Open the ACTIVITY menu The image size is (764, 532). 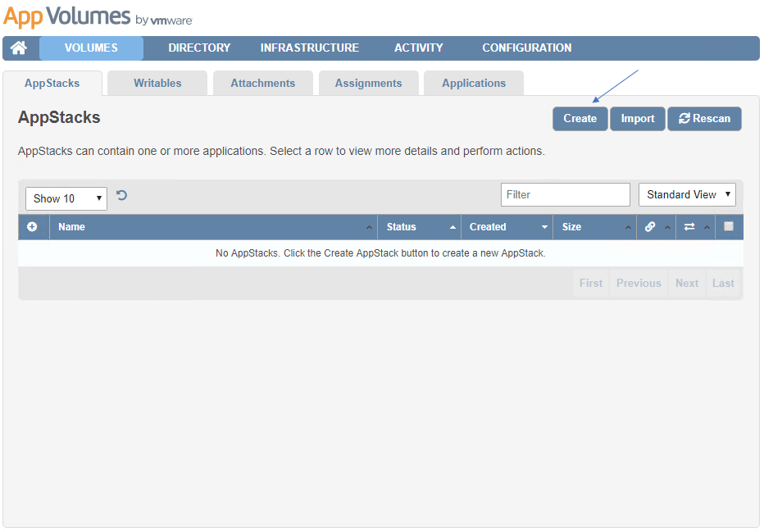click(419, 48)
